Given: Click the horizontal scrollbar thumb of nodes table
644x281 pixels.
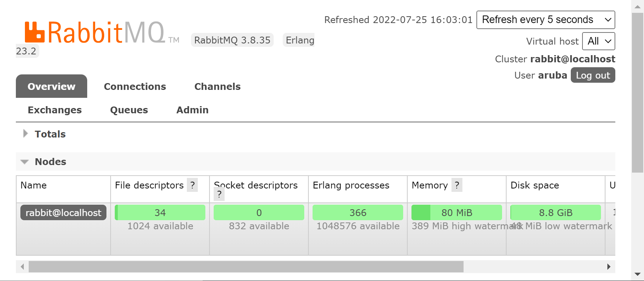Looking at the screenshot, I should coord(245,267).
